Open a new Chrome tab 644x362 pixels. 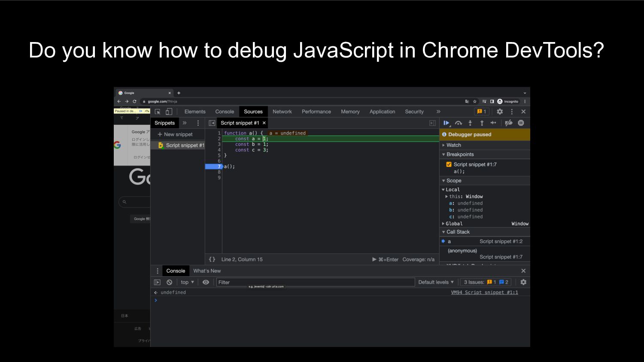179,93
